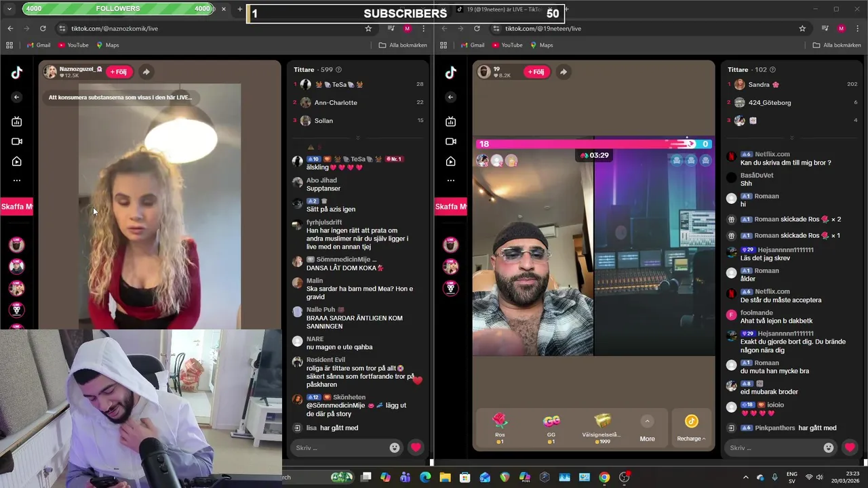Open viewers info icon next to Tittare 102
The height and width of the screenshot is (488, 868).
point(772,70)
